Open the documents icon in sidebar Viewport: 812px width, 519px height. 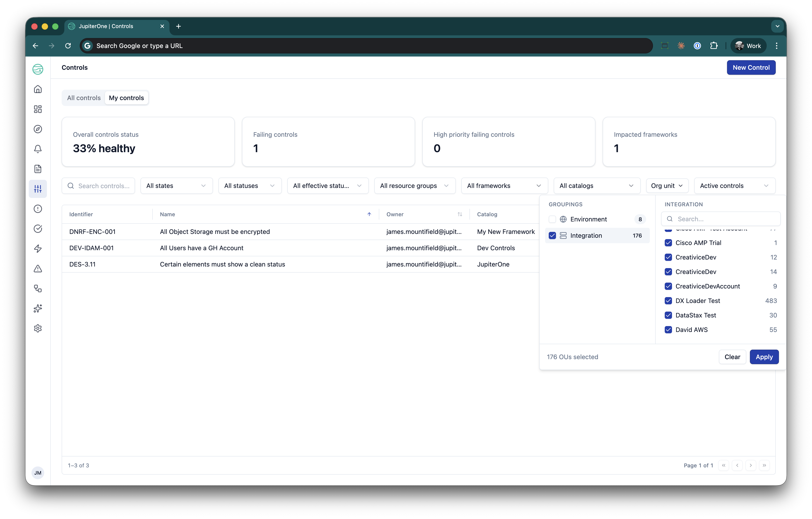click(38, 169)
